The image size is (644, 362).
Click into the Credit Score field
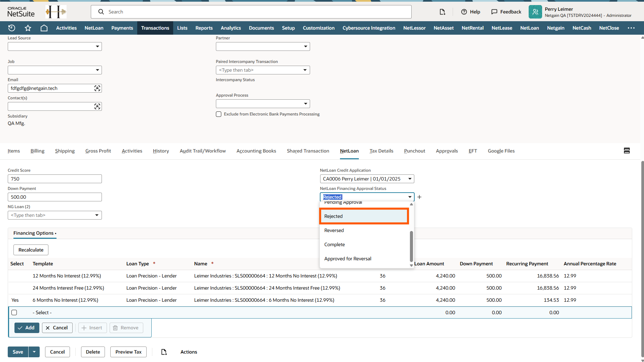[x=55, y=179]
